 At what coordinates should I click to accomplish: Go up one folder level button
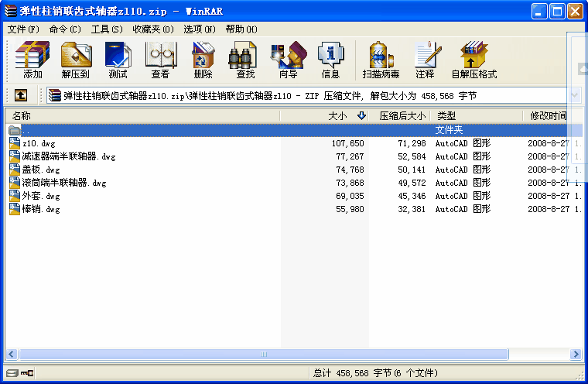pyautogui.click(x=21, y=95)
